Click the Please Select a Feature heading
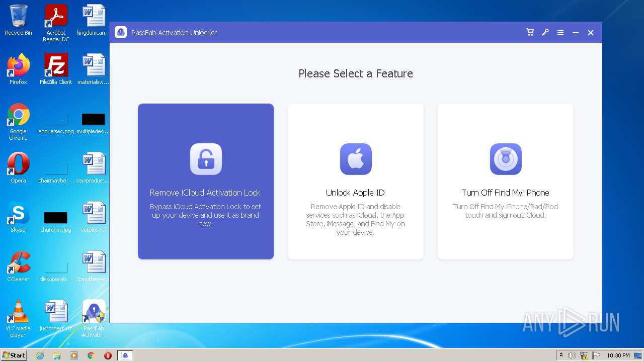 356,73
